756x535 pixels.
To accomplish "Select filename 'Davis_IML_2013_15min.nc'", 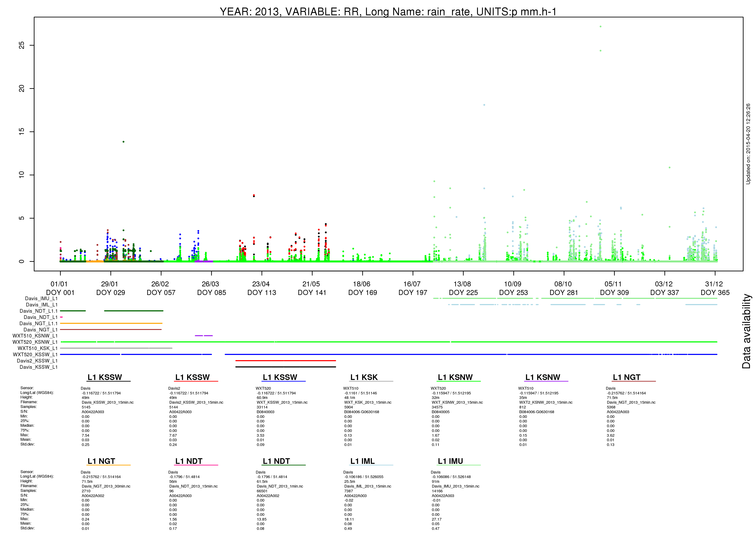I will point(368,486).
